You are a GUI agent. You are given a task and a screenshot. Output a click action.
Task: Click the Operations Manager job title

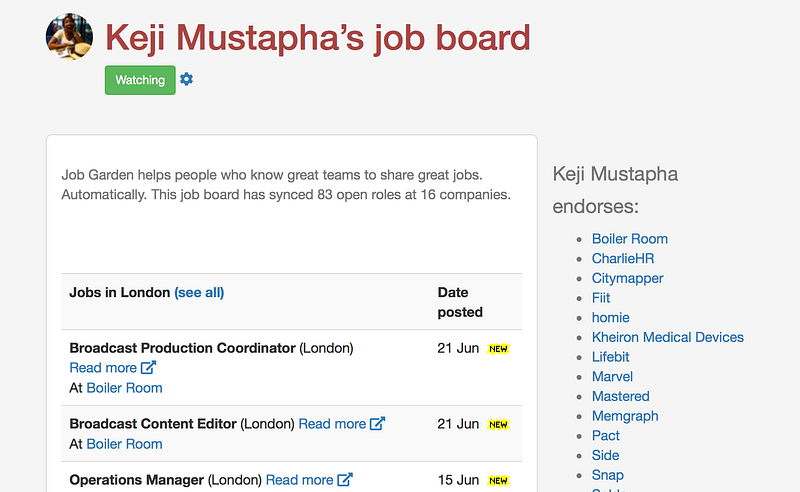tap(137, 480)
